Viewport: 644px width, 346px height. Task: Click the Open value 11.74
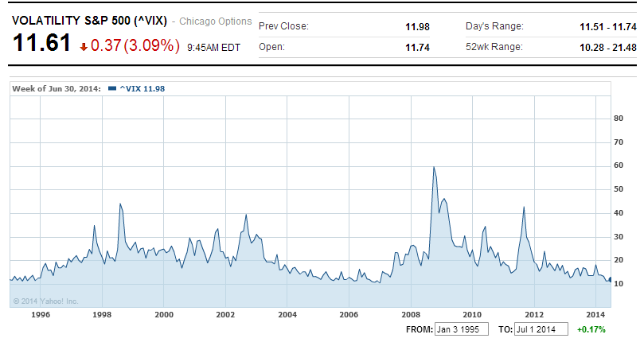[417, 48]
